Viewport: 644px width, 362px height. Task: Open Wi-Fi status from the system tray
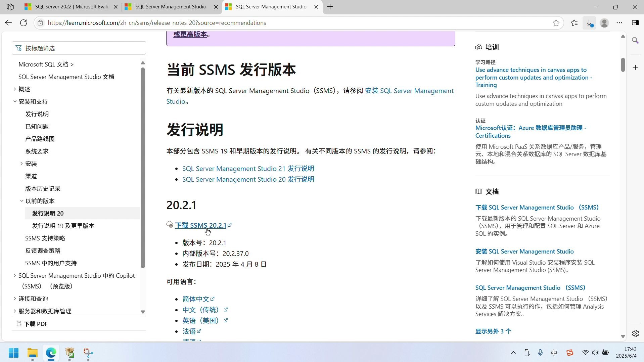(x=585, y=353)
